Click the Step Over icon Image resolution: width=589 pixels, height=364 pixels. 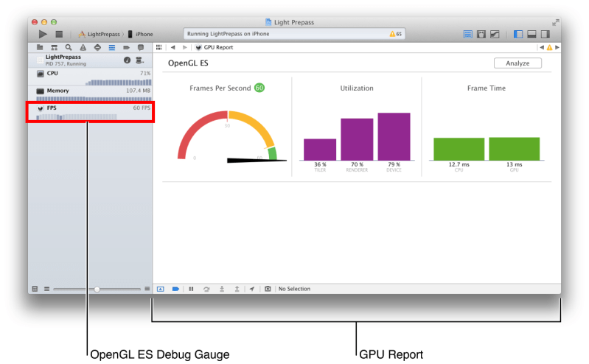206,289
